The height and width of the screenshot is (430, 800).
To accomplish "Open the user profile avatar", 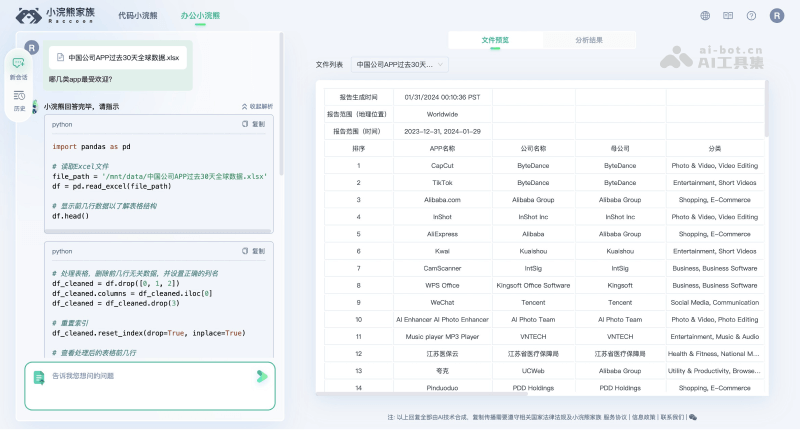I will click(x=778, y=16).
